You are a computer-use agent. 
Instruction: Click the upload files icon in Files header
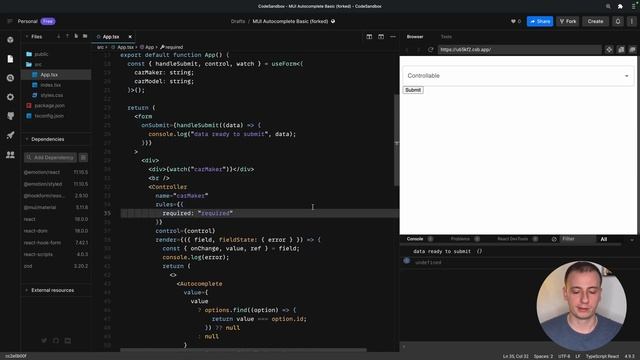coord(67,36)
